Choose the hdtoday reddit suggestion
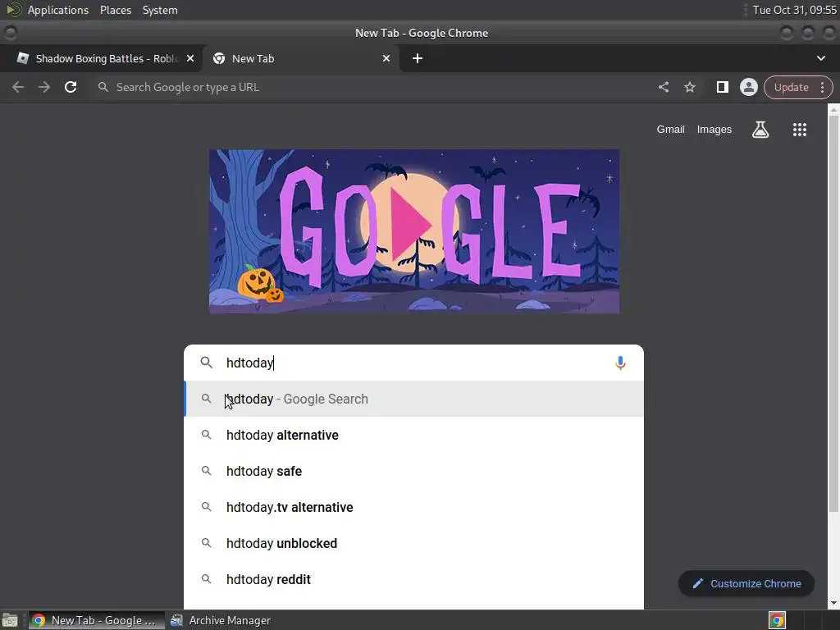The width and height of the screenshot is (840, 630). [413, 579]
